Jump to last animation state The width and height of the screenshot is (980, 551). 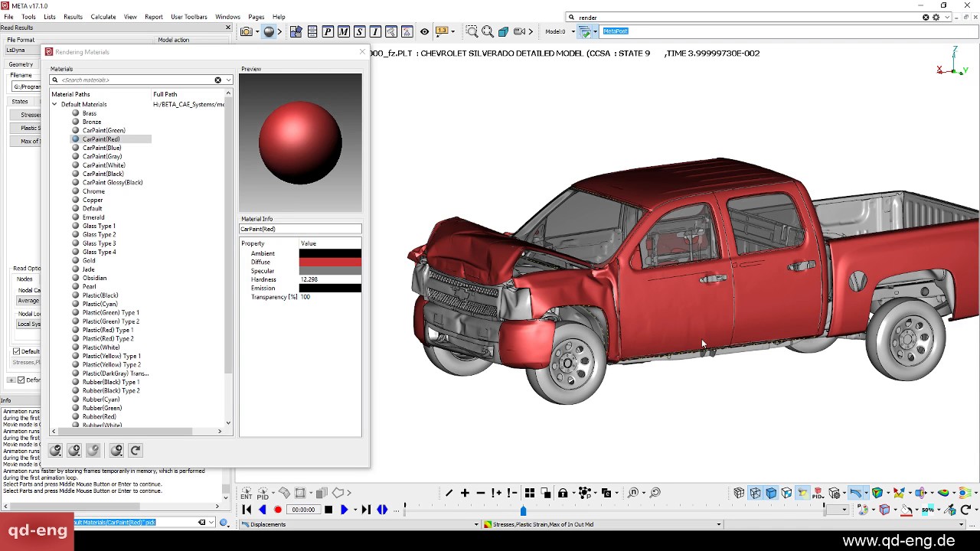pyautogui.click(x=366, y=510)
